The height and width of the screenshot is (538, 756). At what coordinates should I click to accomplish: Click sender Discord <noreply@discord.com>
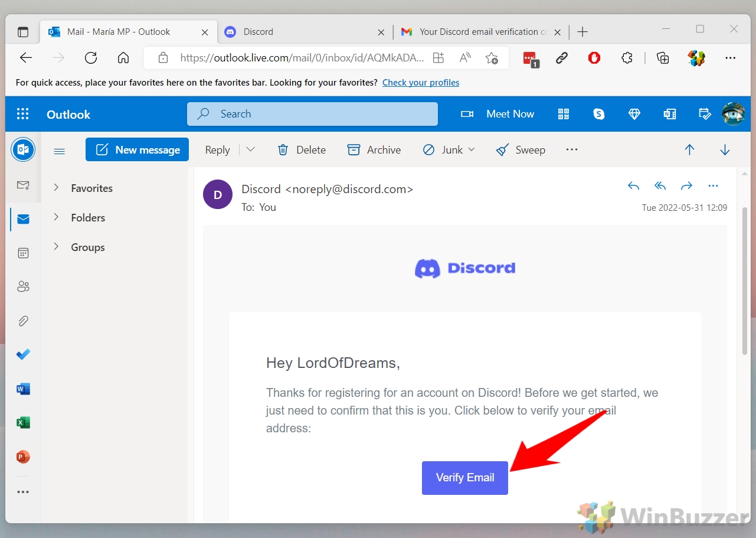[x=328, y=189]
